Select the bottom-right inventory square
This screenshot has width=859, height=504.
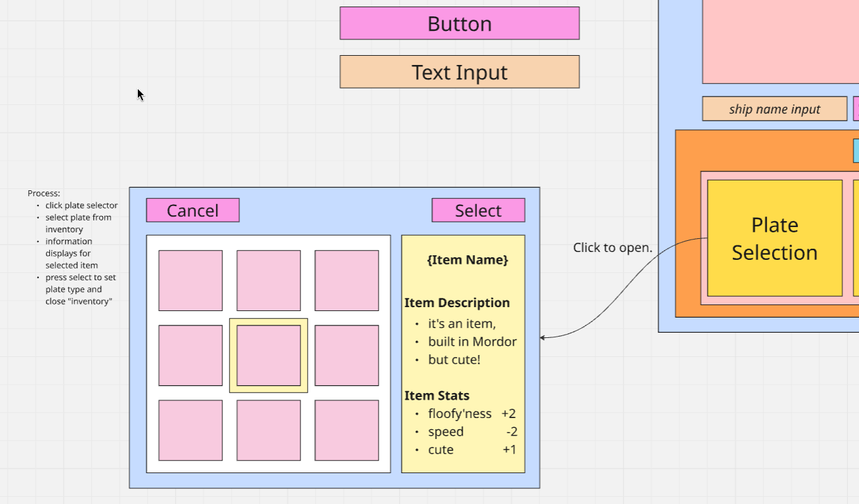pyautogui.click(x=346, y=430)
